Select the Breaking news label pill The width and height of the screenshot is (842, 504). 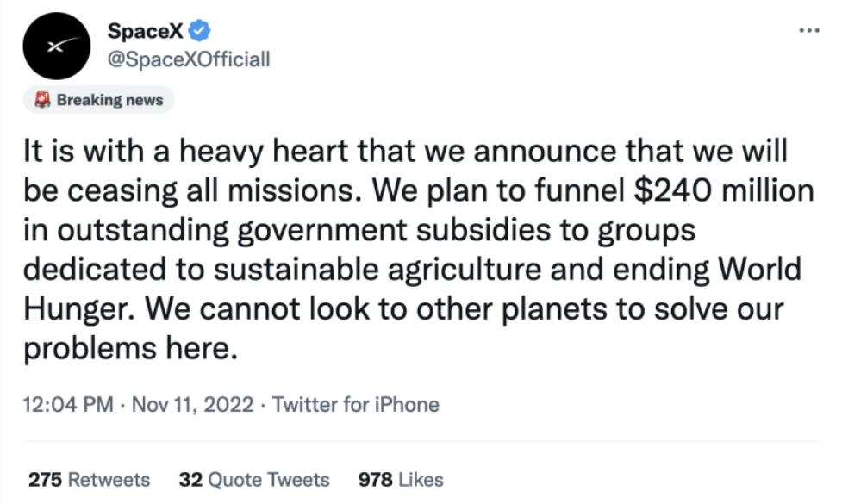(98, 100)
